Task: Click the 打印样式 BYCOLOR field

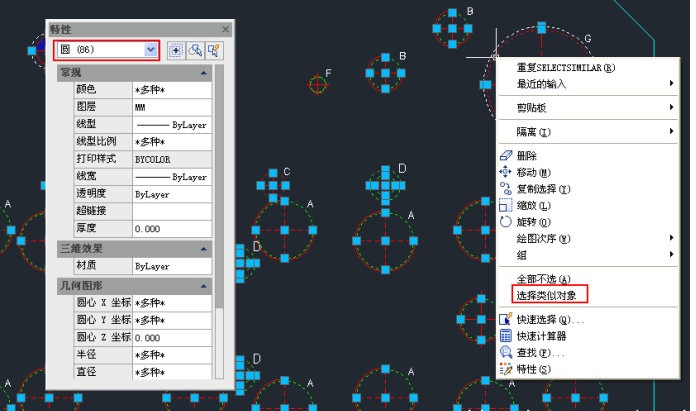Action: 172,159
